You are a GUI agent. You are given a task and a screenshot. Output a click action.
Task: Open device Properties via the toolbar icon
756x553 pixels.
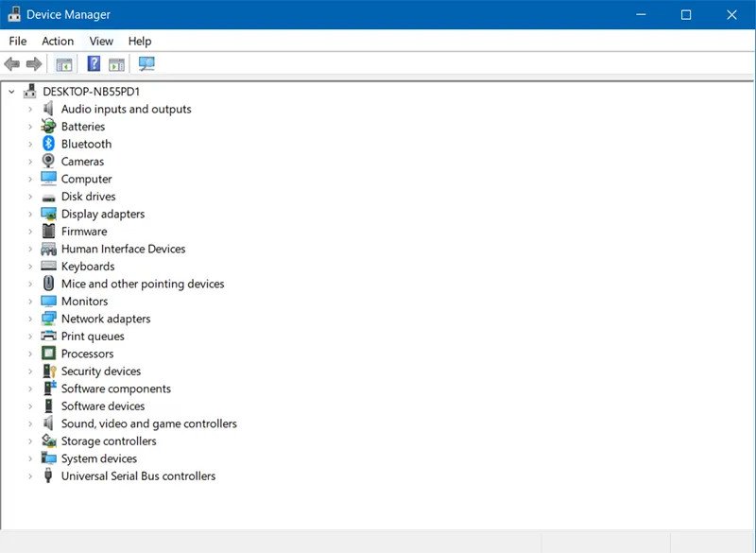click(x=63, y=63)
